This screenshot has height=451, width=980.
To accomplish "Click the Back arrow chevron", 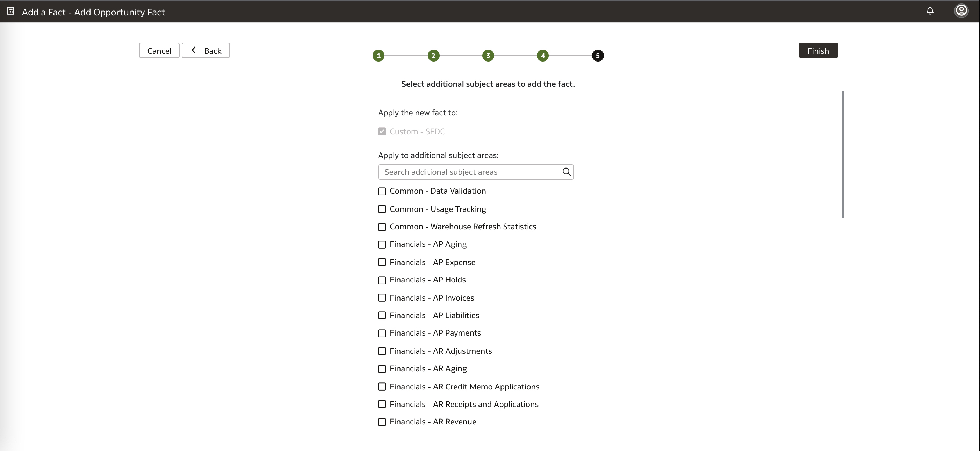I will click(194, 50).
